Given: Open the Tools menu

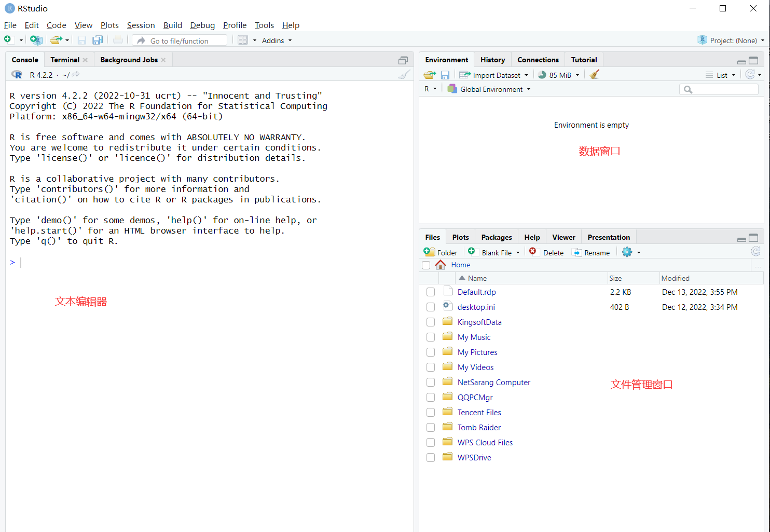Looking at the screenshot, I should pos(264,25).
